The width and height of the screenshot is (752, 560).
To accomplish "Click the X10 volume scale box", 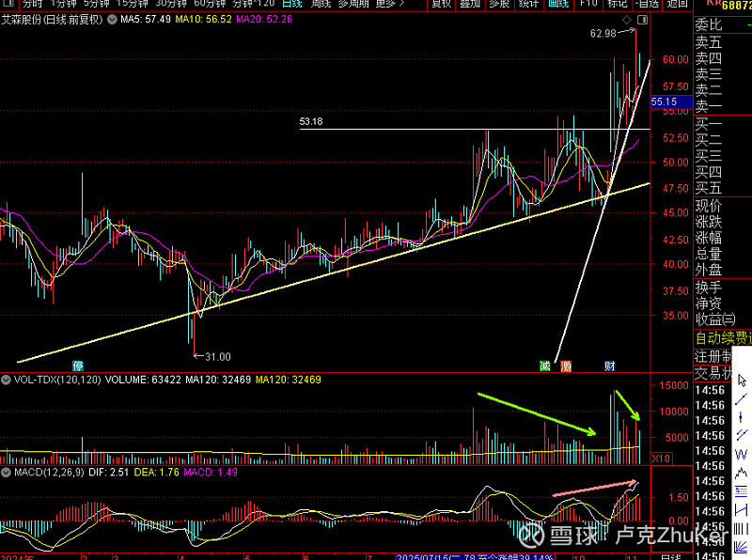I will [661, 459].
